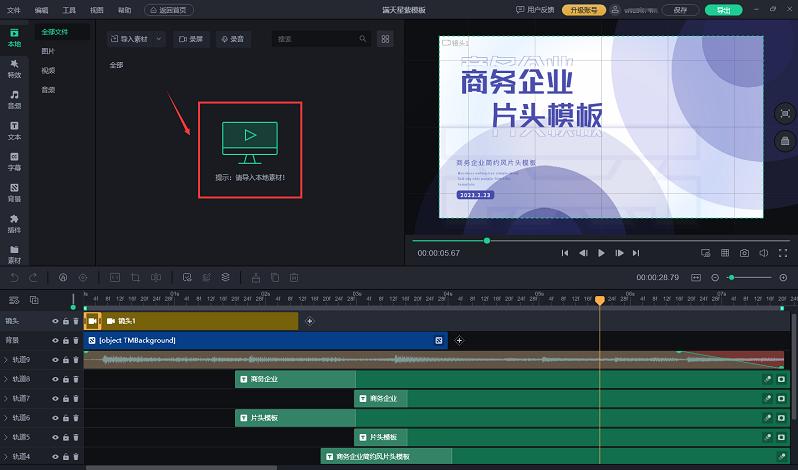Select the 图片 file category
The width and height of the screenshot is (798, 470).
pos(48,51)
